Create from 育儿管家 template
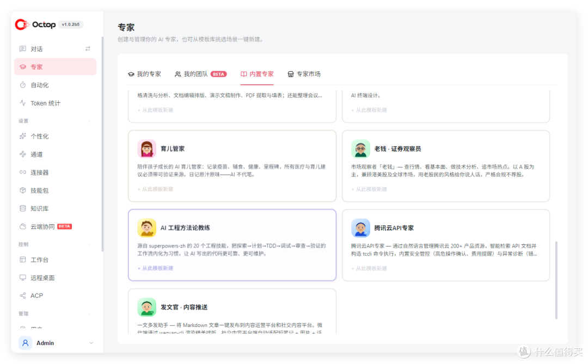 click(155, 189)
